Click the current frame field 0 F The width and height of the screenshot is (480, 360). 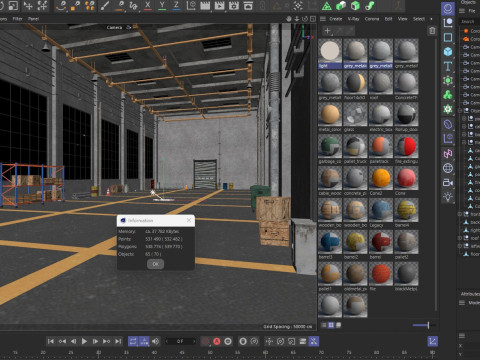tap(180, 341)
